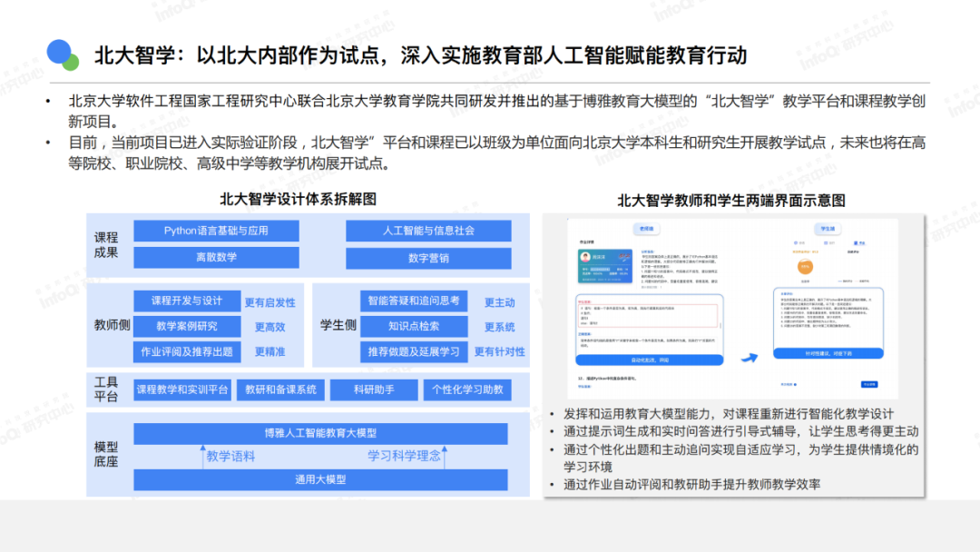Screen dimensions: 980x552
Task: Select the 人工智能与信息社会 box
Action: [428, 231]
